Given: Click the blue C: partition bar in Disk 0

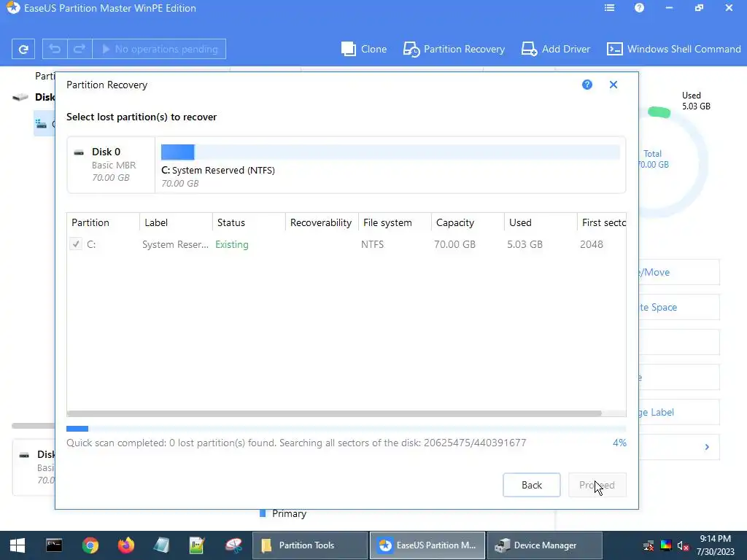Looking at the screenshot, I should [178, 152].
